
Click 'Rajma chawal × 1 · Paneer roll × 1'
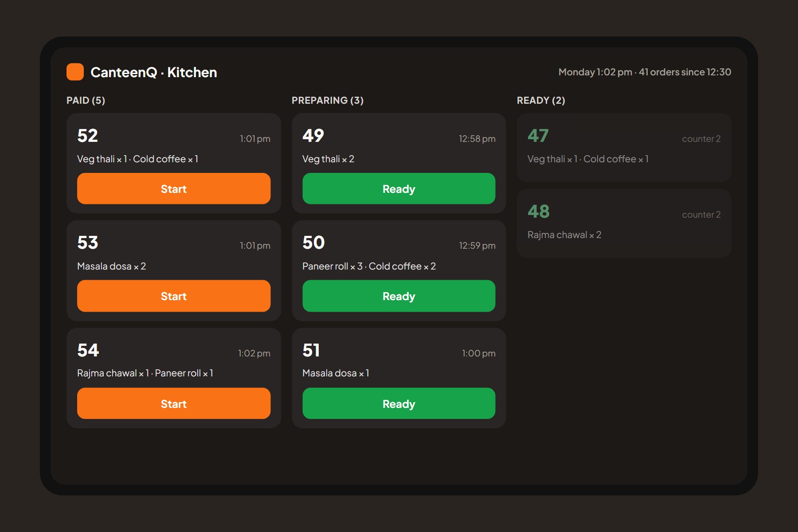(145, 373)
